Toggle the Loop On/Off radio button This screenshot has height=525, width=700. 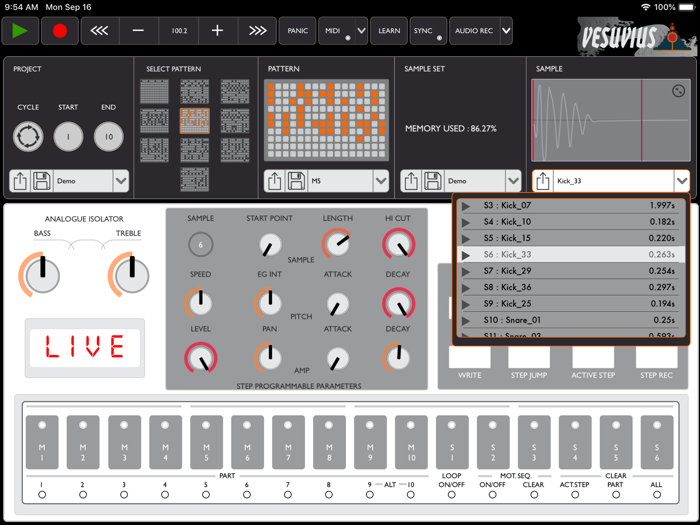click(451, 494)
